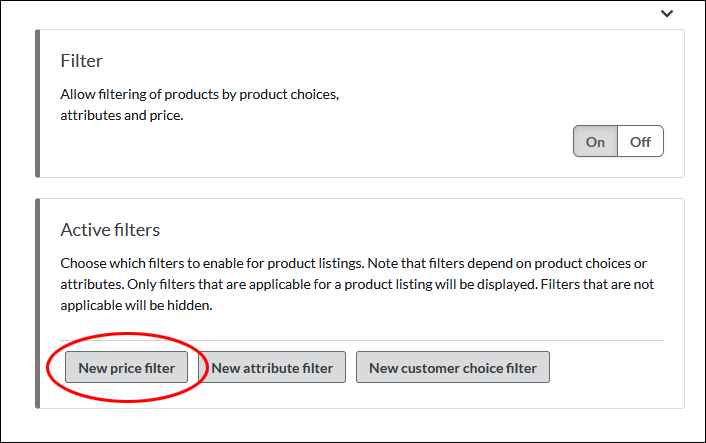The image size is (706, 443).
Task: Click the 'attributes and price.' text line
Action: pyautogui.click(x=123, y=115)
